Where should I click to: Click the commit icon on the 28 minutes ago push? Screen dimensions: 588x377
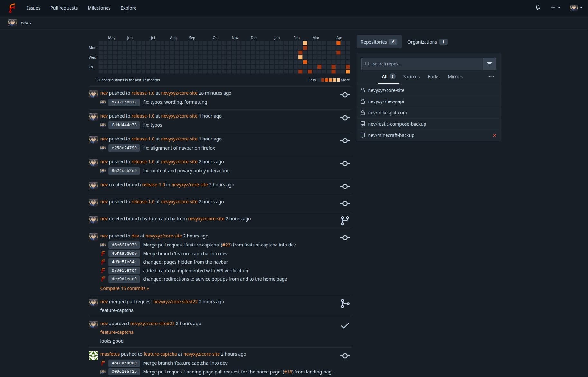pyautogui.click(x=345, y=95)
